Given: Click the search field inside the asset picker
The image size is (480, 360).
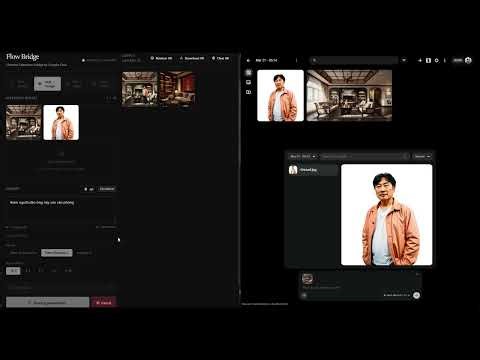Looking at the screenshot, I should (365, 156).
